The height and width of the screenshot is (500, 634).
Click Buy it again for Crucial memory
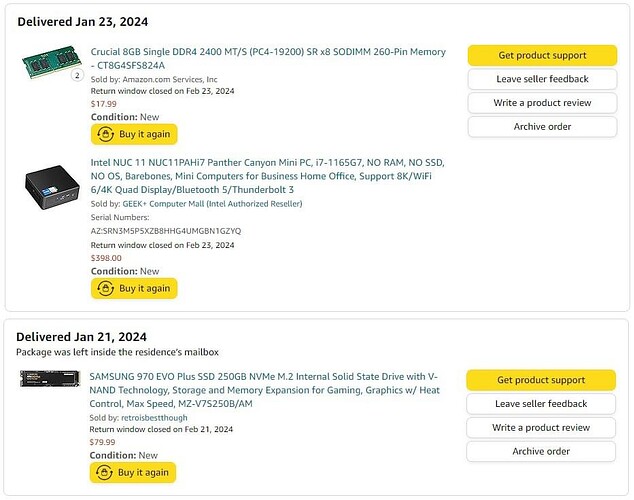click(x=134, y=134)
